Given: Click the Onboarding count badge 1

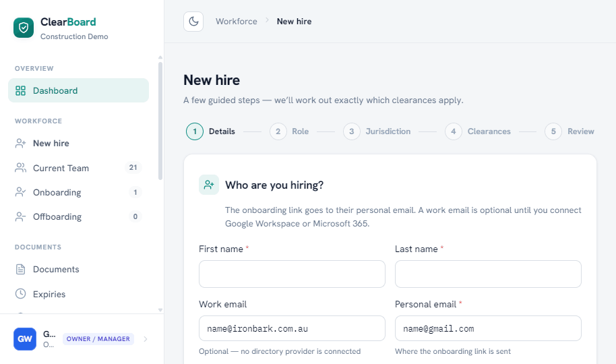Looking at the screenshot, I should [135, 192].
